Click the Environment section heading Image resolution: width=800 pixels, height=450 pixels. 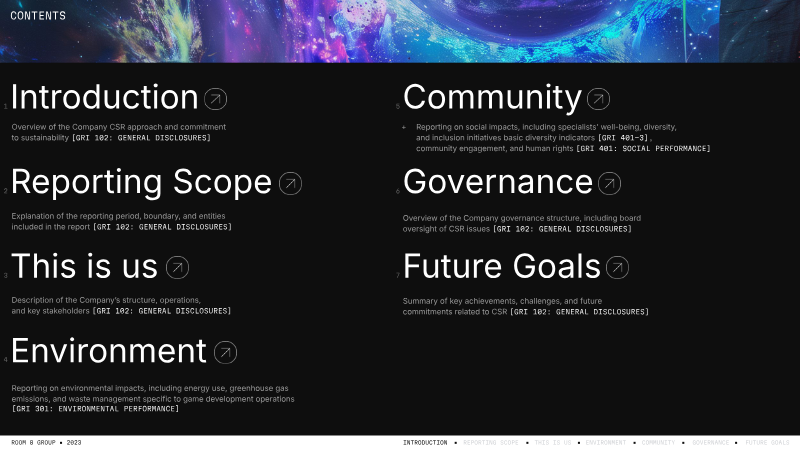108,352
